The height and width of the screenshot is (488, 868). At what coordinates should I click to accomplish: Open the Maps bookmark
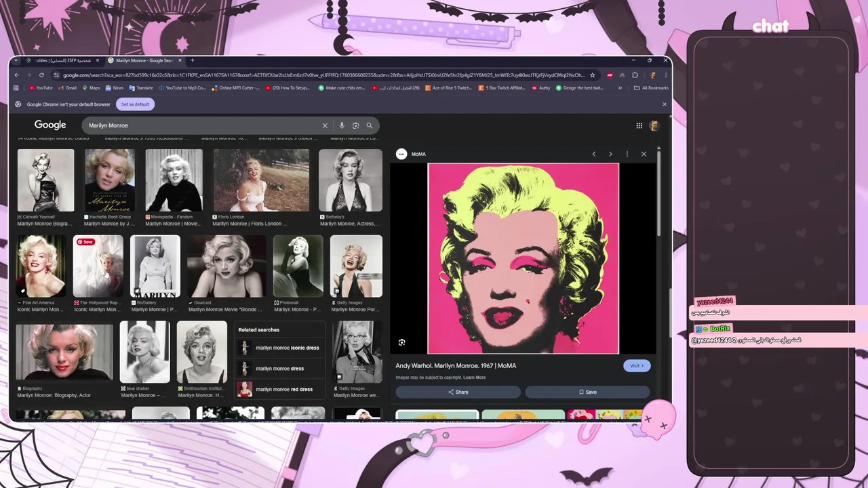[91, 88]
